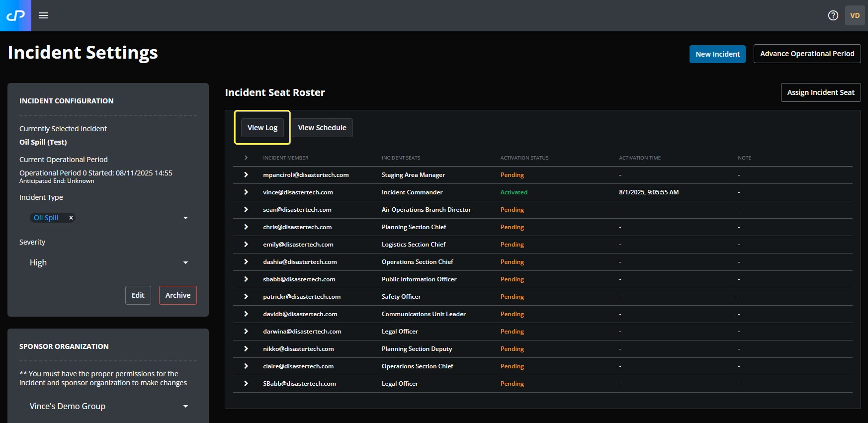
Task: Click the New Incident button
Action: (x=717, y=54)
